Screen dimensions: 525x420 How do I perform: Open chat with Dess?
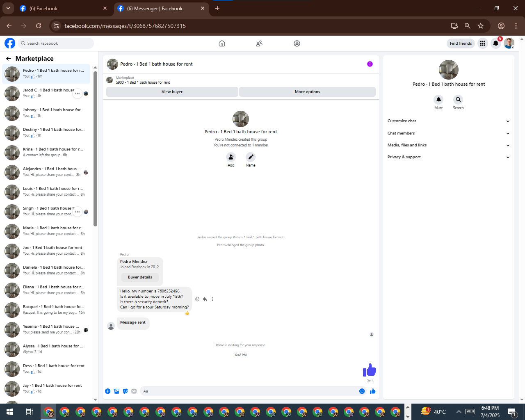46,369
